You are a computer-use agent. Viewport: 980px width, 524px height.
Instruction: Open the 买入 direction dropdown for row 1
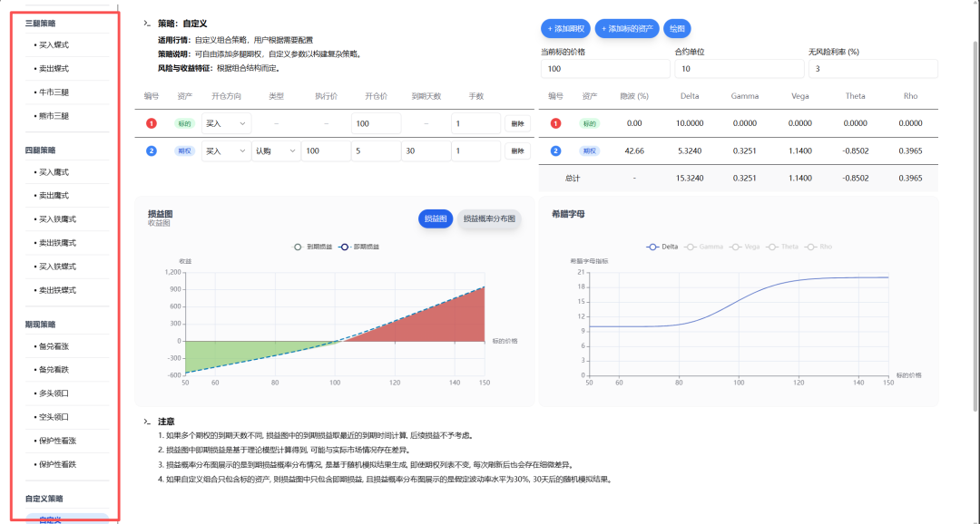coord(226,123)
